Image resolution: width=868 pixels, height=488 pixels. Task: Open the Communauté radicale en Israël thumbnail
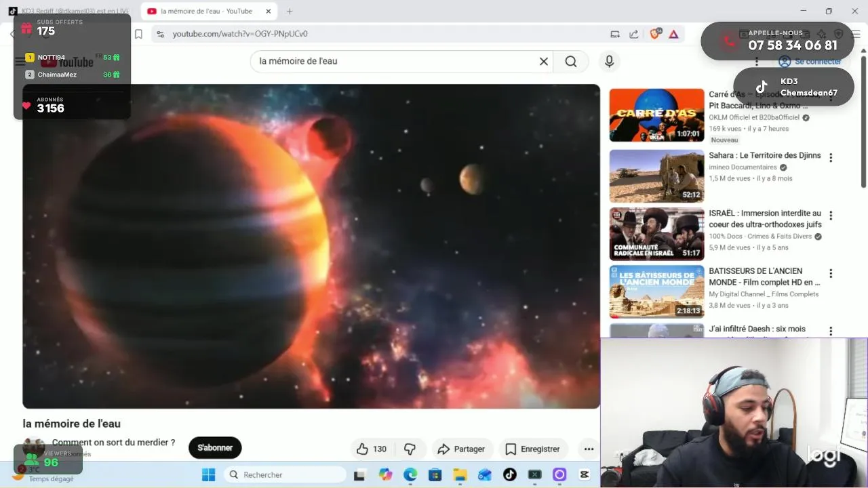click(x=656, y=234)
